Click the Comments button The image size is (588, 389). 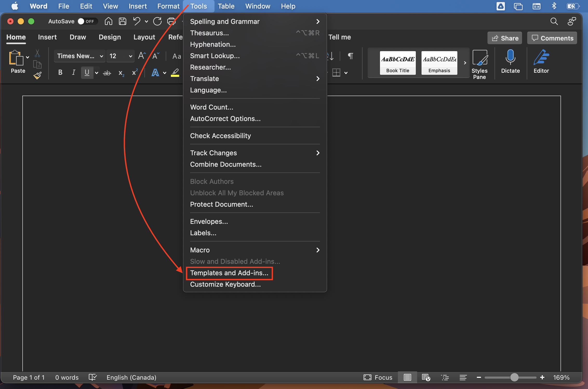coord(552,38)
